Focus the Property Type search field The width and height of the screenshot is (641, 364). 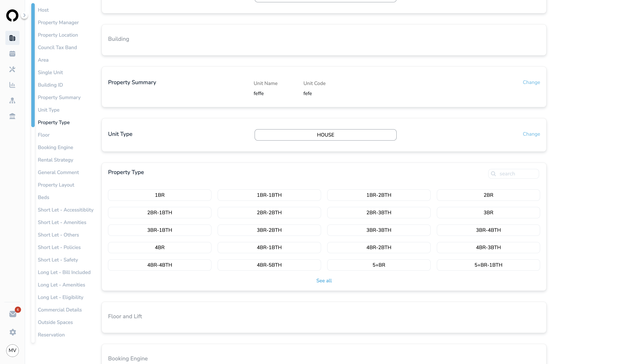[514, 174]
